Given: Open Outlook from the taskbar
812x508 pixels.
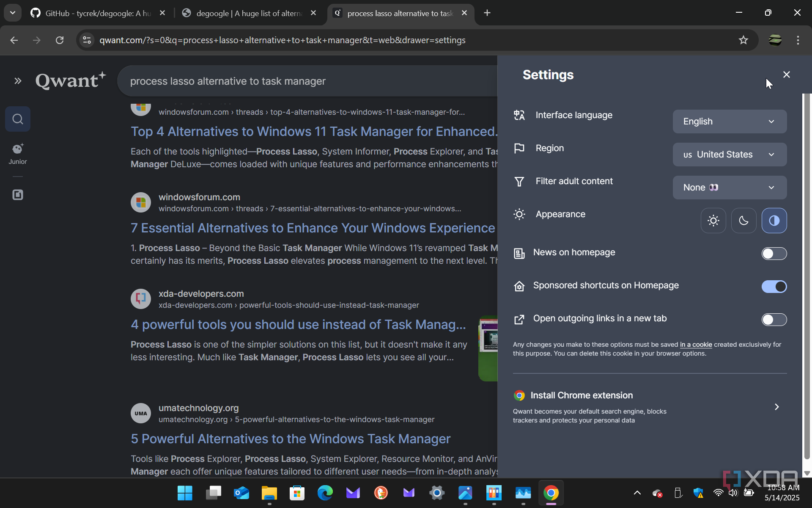Looking at the screenshot, I should [241, 493].
